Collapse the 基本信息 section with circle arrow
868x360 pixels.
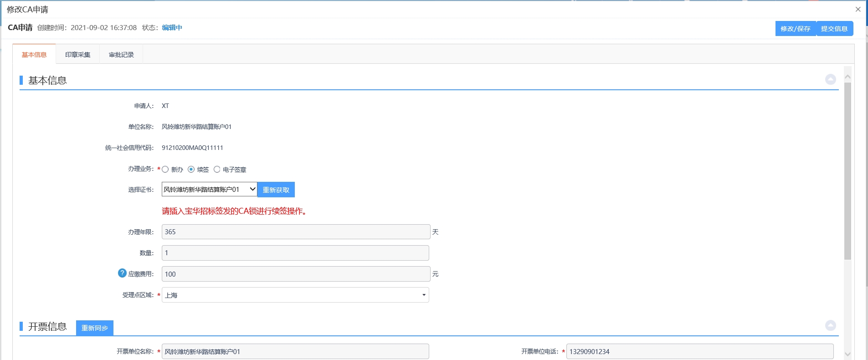[830, 79]
